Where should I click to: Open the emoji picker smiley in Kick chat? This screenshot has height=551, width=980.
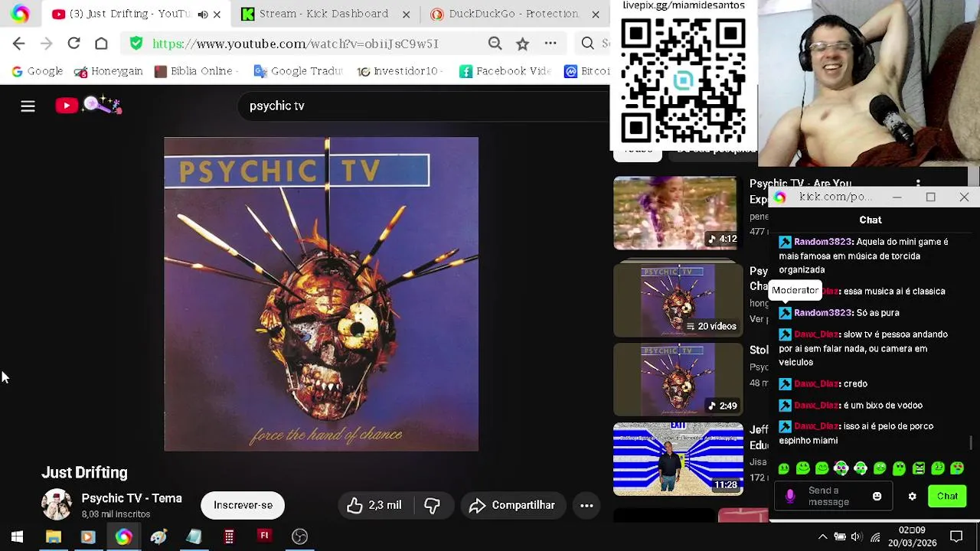click(877, 497)
